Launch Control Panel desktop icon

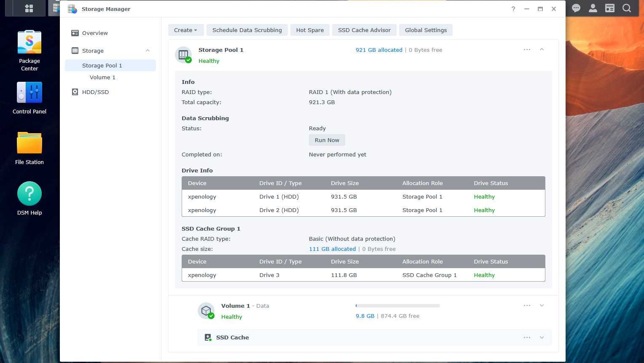point(30,98)
